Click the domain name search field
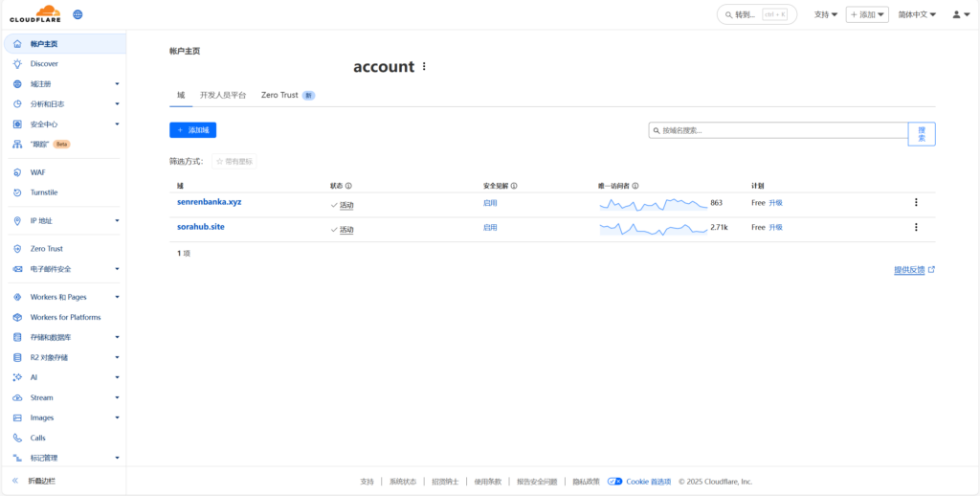 [778, 130]
